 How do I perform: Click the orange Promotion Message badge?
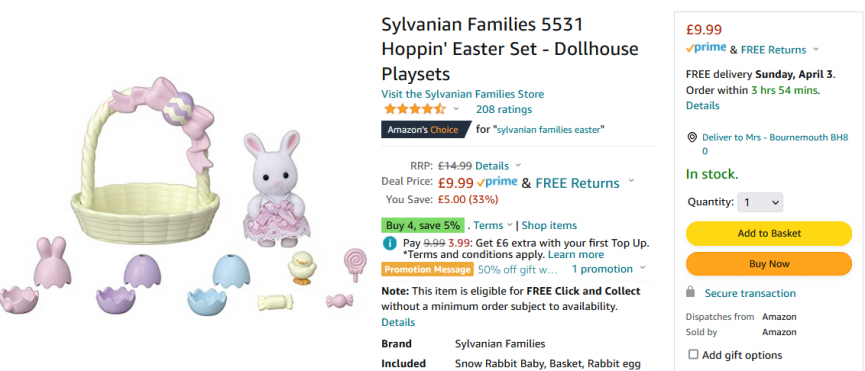[428, 270]
